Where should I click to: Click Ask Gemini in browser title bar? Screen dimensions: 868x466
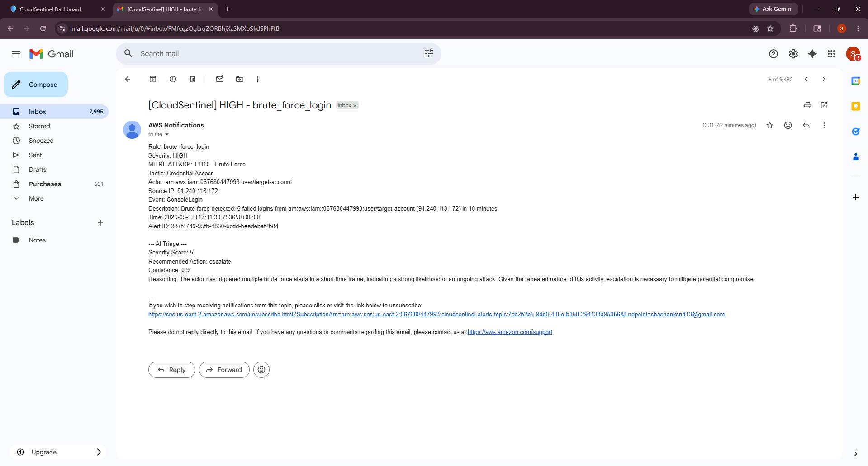pyautogui.click(x=773, y=9)
